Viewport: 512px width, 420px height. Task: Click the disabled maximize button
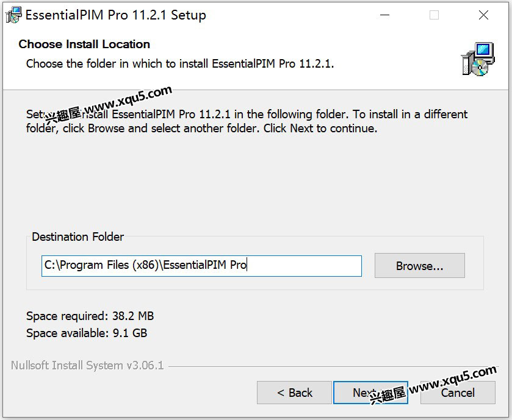click(x=434, y=15)
